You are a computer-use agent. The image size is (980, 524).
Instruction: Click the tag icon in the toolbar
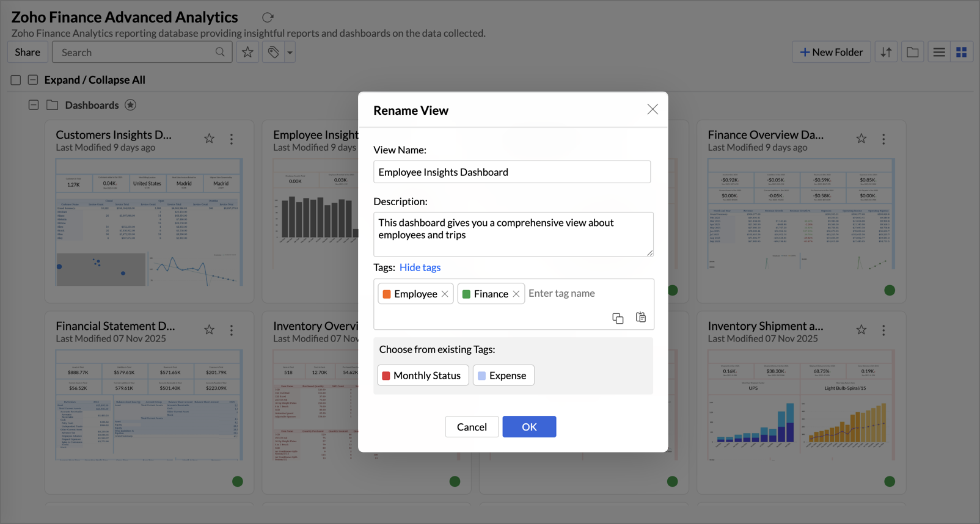coord(273,53)
